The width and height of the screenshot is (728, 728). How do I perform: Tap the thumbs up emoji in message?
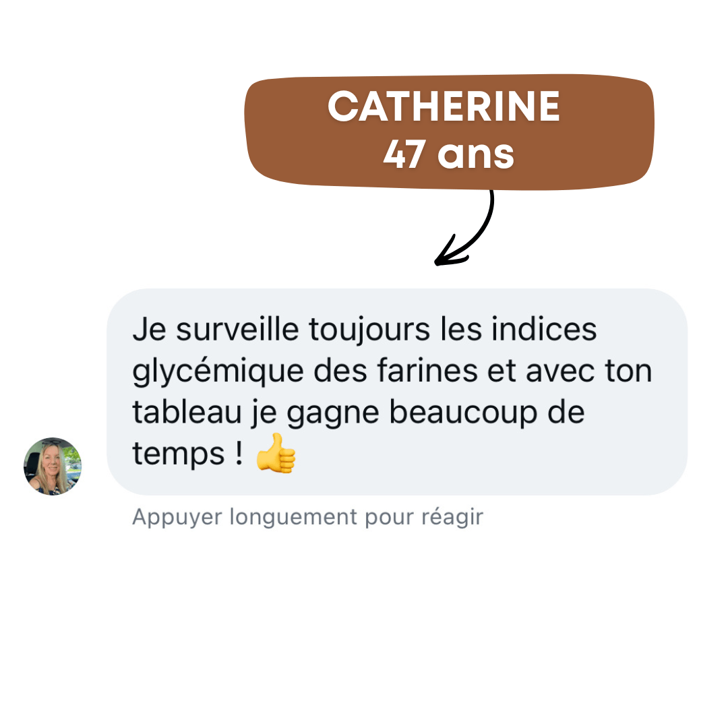point(276,453)
